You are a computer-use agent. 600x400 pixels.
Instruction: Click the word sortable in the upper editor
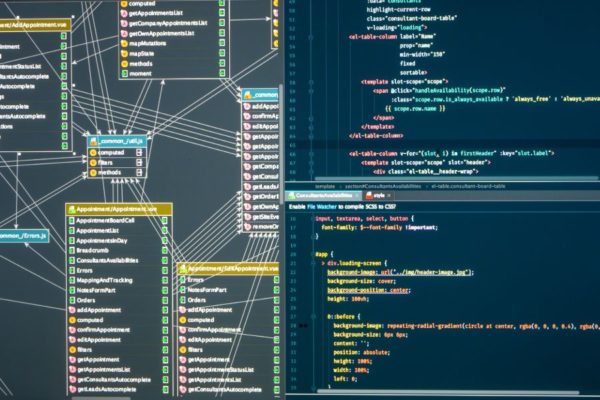point(414,72)
